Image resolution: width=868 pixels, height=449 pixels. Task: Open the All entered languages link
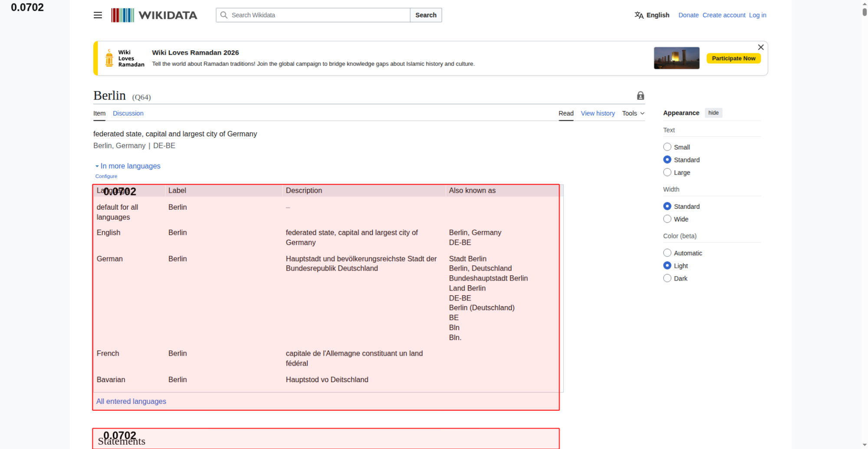click(131, 401)
